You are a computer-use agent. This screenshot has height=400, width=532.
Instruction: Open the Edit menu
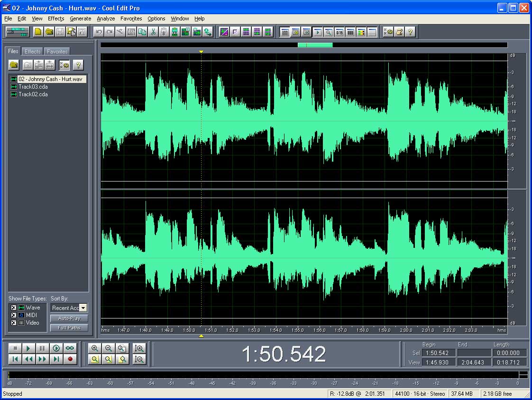[22, 18]
